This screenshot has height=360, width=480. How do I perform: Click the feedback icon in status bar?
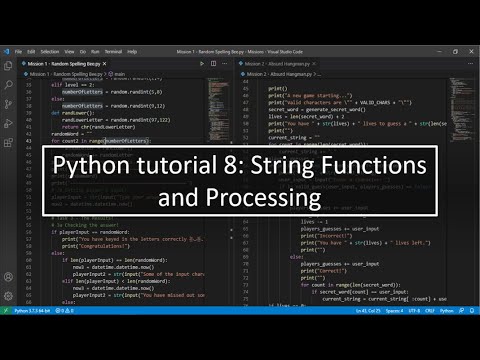click(x=461, y=311)
